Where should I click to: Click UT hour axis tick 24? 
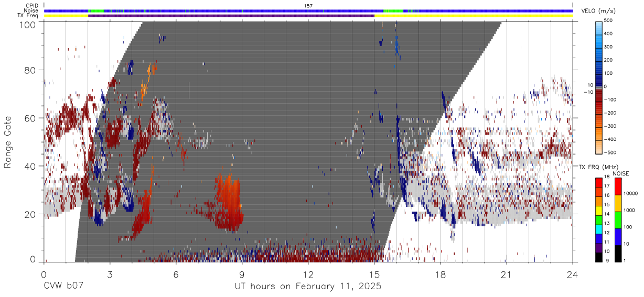tap(573, 274)
